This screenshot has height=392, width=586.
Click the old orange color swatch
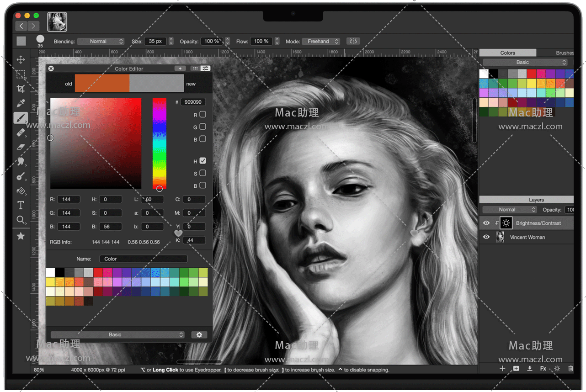click(x=102, y=84)
